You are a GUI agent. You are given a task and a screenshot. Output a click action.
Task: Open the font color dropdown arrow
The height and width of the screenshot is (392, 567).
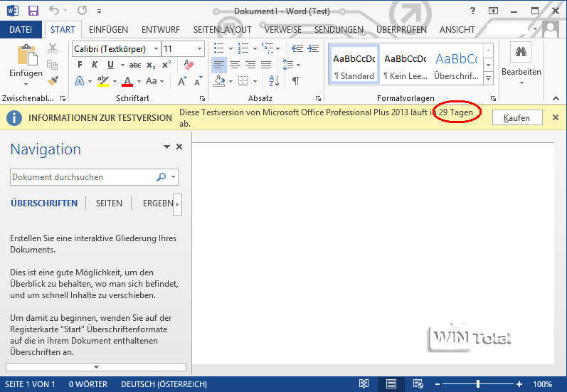pos(139,81)
